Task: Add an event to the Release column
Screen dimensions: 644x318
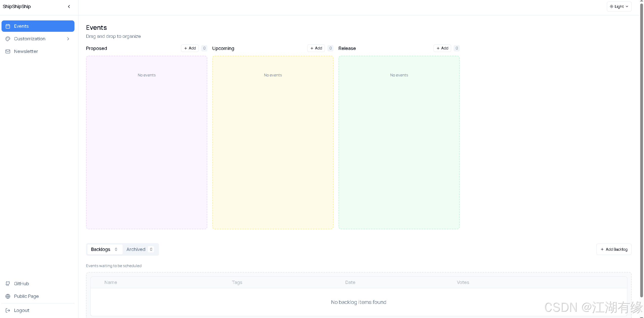Action: (x=442, y=48)
